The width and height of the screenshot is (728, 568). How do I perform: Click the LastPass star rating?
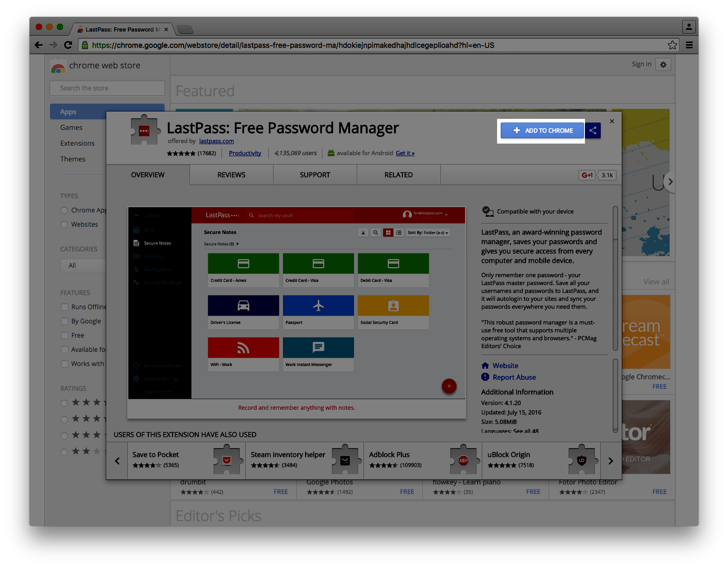181,154
